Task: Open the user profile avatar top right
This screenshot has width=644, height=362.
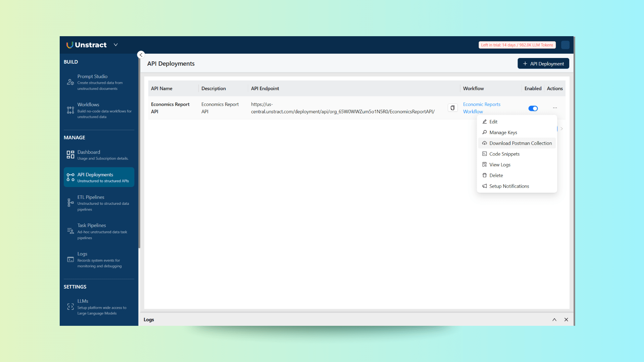Action: pos(565,45)
